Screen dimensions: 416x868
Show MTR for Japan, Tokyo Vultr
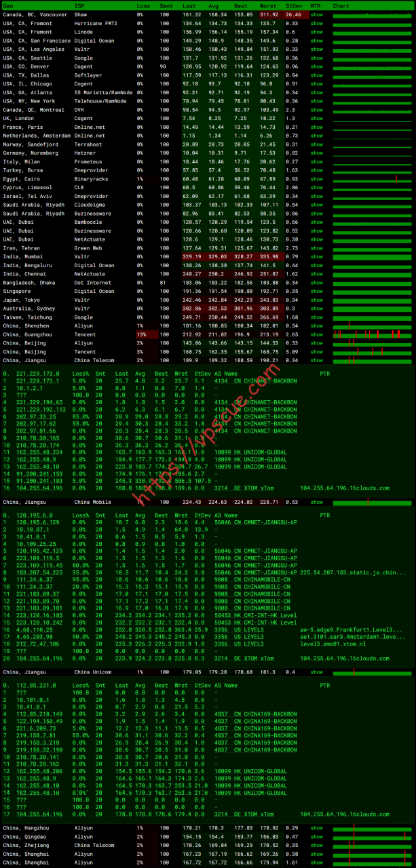(x=317, y=300)
